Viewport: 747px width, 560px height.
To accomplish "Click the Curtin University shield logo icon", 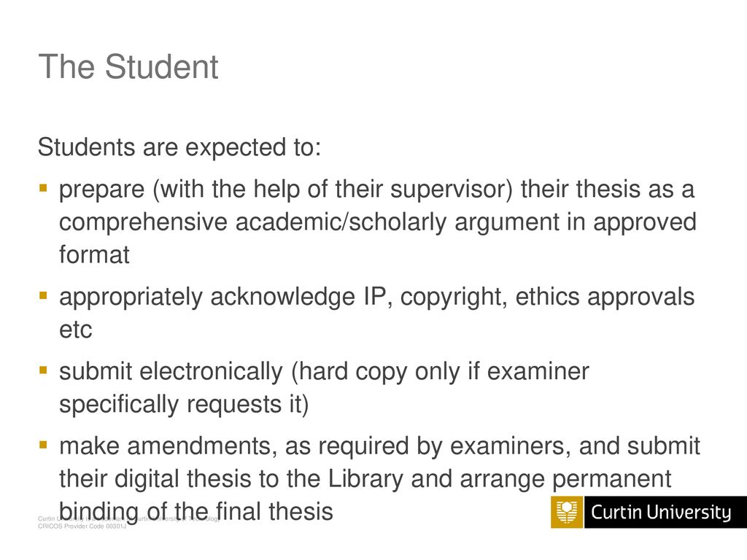I will pos(567,513).
